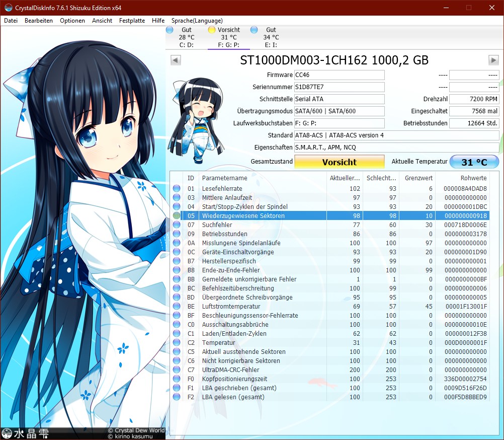The height and width of the screenshot is (440, 504).
Task: Click the previous disk arrow button
Action: [176, 60]
